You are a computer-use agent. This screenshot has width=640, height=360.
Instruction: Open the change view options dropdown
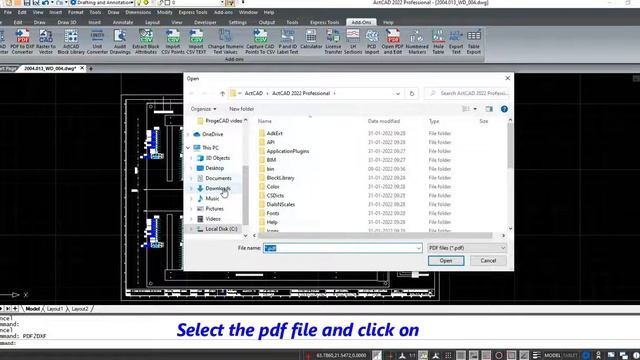click(x=475, y=109)
